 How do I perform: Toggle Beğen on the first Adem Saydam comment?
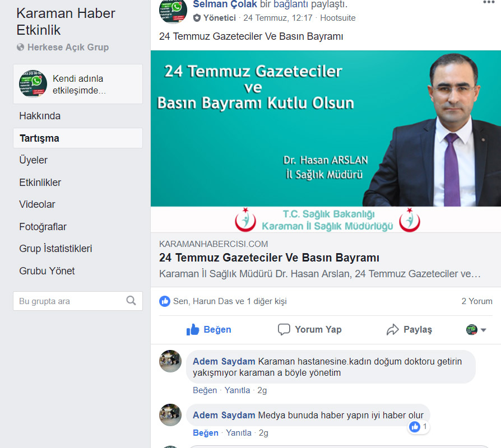tap(205, 390)
